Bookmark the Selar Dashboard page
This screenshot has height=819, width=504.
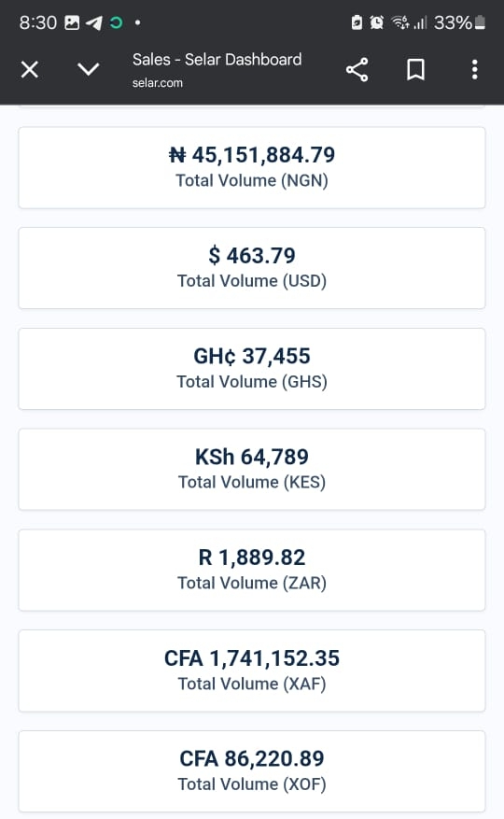[x=415, y=69]
